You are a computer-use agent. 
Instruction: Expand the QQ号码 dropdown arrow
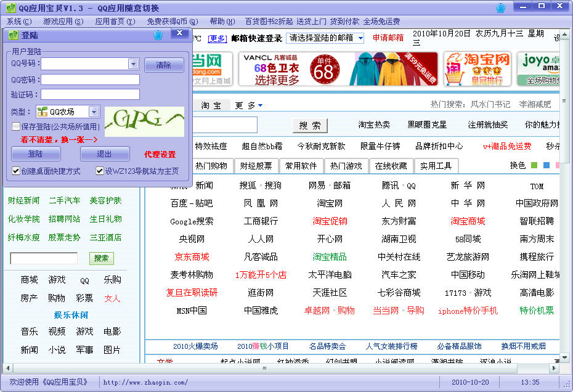click(x=133, y=64)
